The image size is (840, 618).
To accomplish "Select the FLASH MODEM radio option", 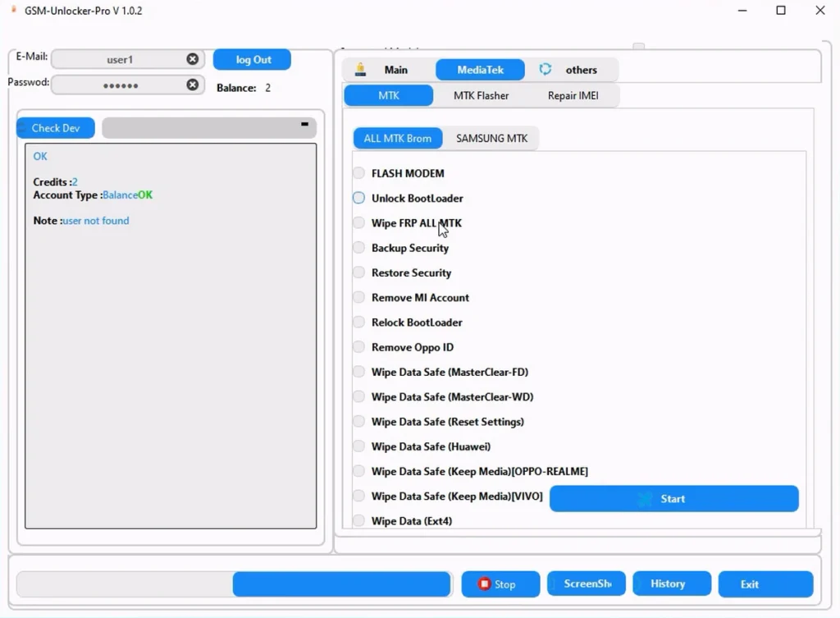I will coord(358,173).
